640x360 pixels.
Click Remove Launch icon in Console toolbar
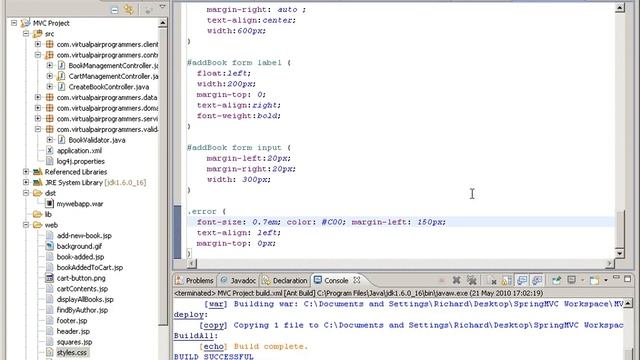pos(456,280)
